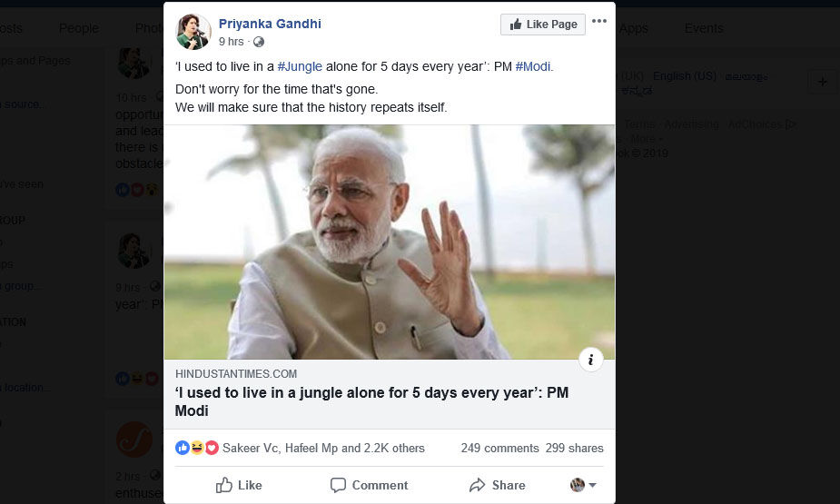This screenshot has width=840, height=504.
Task: Expand the profile selector dropdown arrow
Action: pyautogui.click(x=592, y=486)
